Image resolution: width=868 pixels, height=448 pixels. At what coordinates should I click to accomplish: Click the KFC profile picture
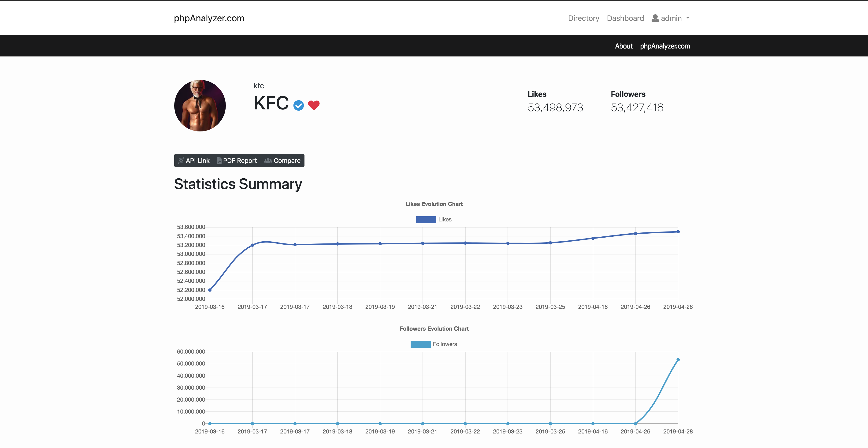200,105
